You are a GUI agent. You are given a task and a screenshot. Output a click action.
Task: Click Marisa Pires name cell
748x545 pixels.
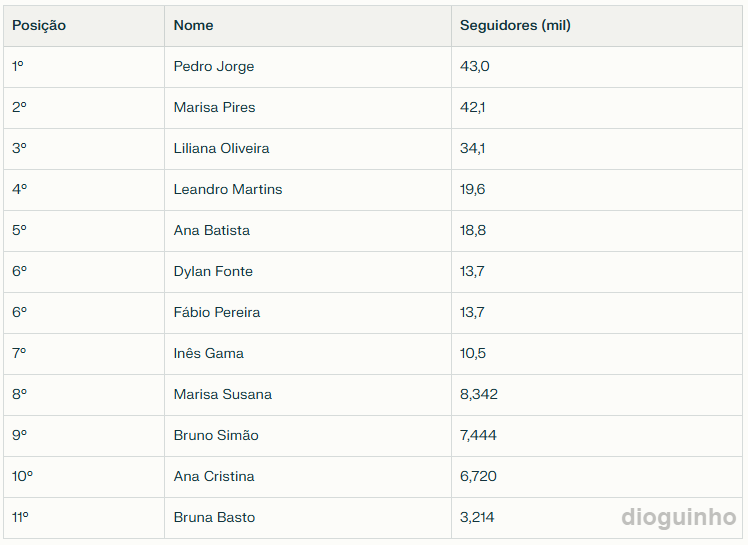(214, 107)
